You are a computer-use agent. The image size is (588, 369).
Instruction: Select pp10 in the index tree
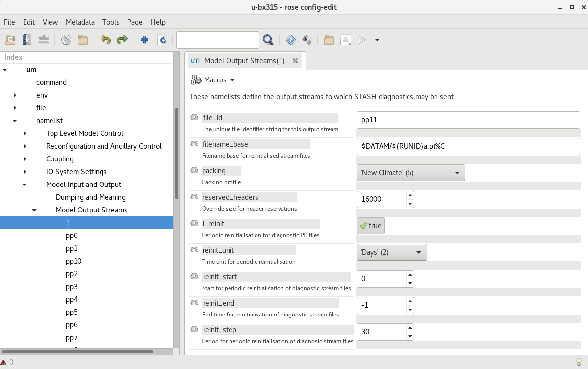[x=74, y=261]
